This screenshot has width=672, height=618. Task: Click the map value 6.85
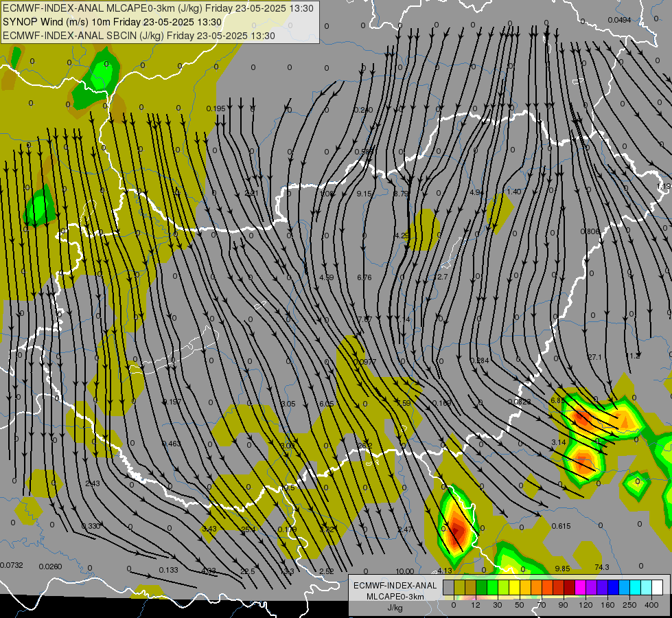click(557, 400)
